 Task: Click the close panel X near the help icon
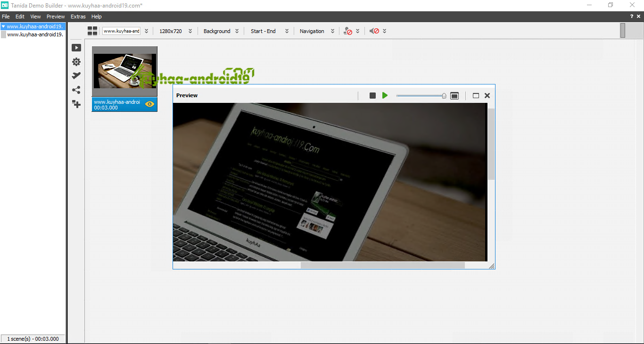coord(639,17)
